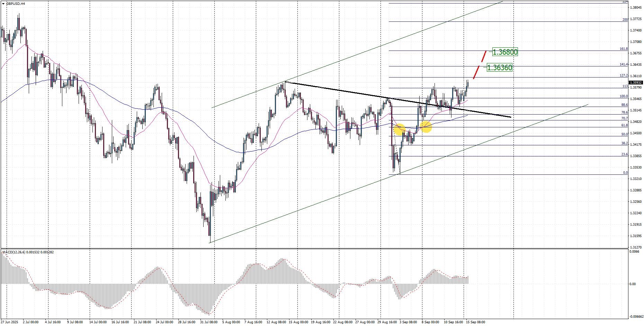This screenshot has width=644, height=326.
Task: Click the arrow beside GBPUSD,H4 title
Action: coord(3,4)
